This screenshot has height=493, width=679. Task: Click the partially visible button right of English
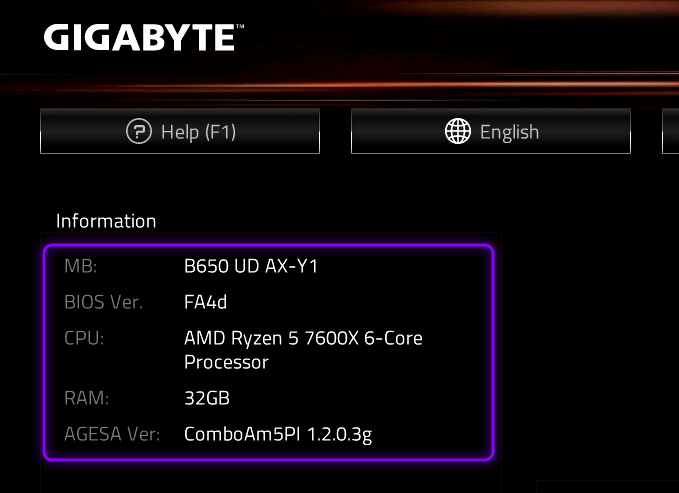(x=671, y=131)
